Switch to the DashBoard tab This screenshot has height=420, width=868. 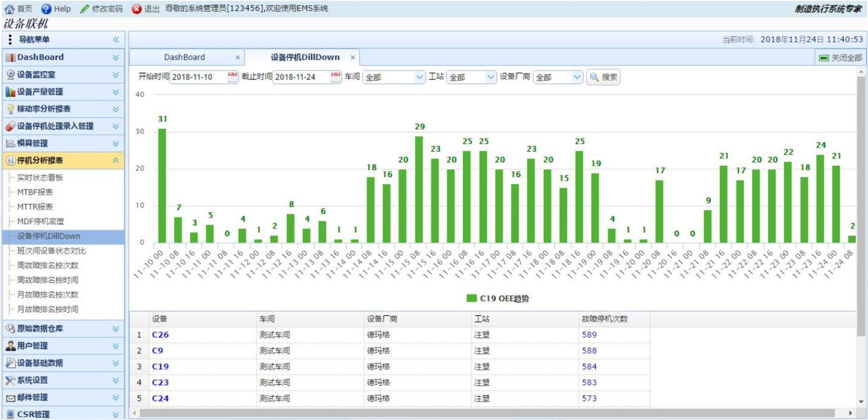click(x=184, y=57)
